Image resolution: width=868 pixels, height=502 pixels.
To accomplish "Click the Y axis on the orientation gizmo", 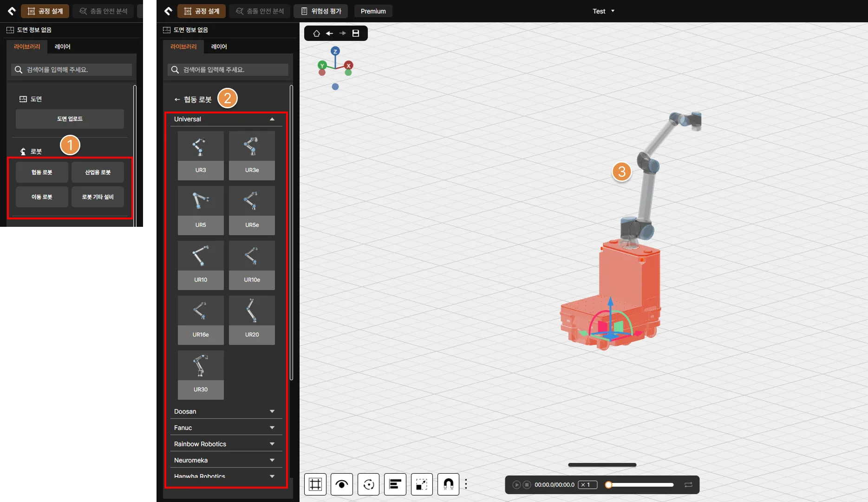I will point(322,66).
